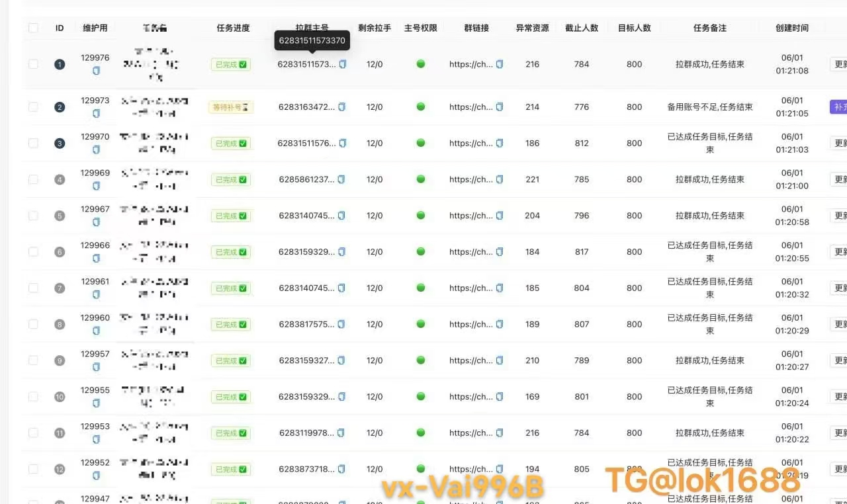Copy group link for task 129953
Screen dimensions: 847x504
pyautogui.click(x=500, y=433)
